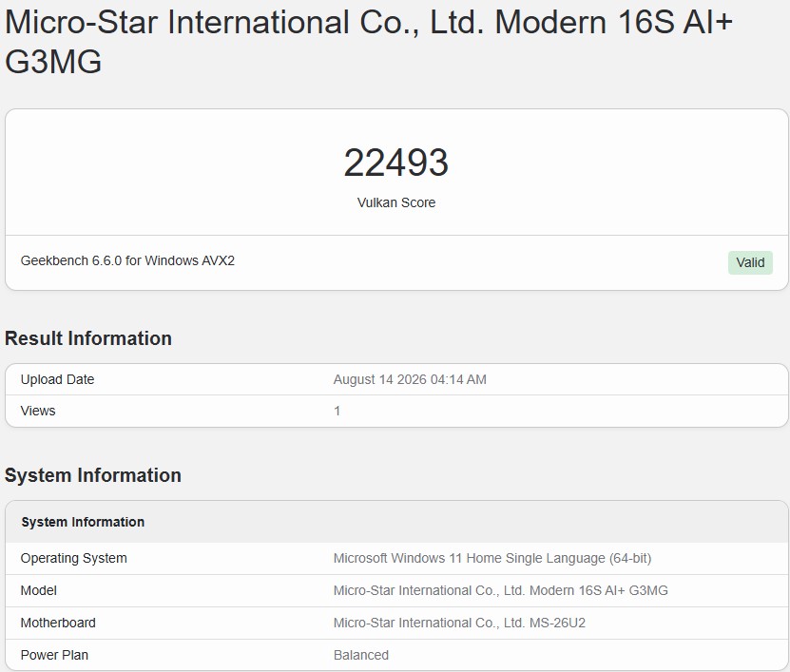Image resolution: width=790 pixels, height=672 pixels.
Task: Click the Model row label
Action: coord(38,590)
